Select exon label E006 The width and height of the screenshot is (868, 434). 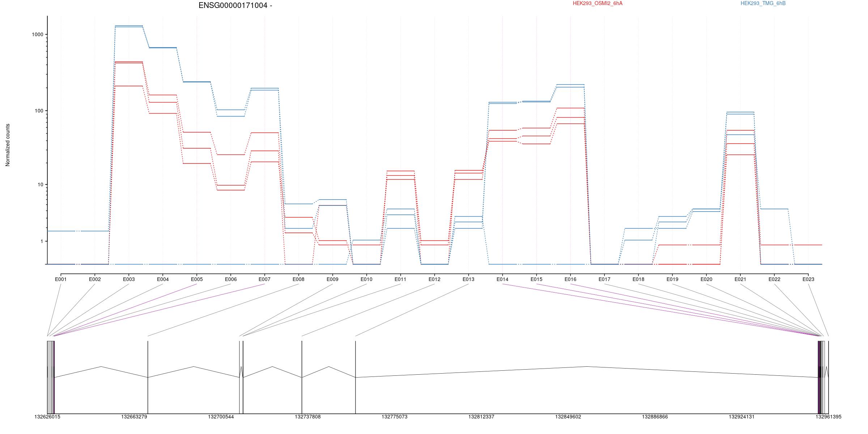coord(231,279)
